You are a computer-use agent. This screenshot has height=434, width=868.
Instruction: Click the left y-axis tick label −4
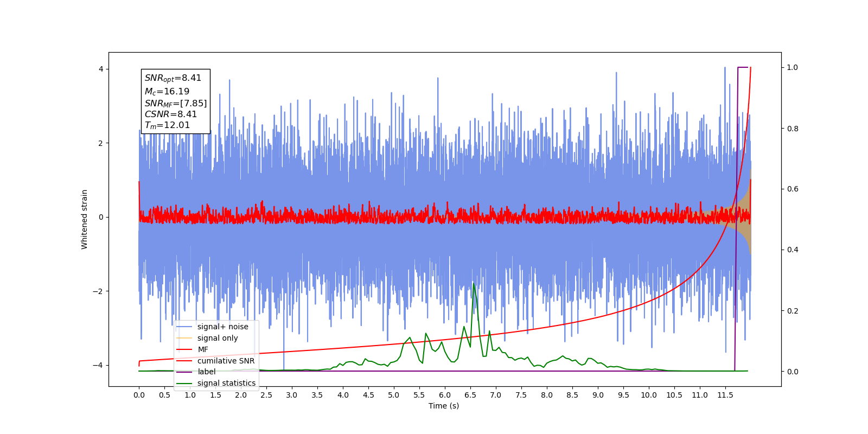98,365
